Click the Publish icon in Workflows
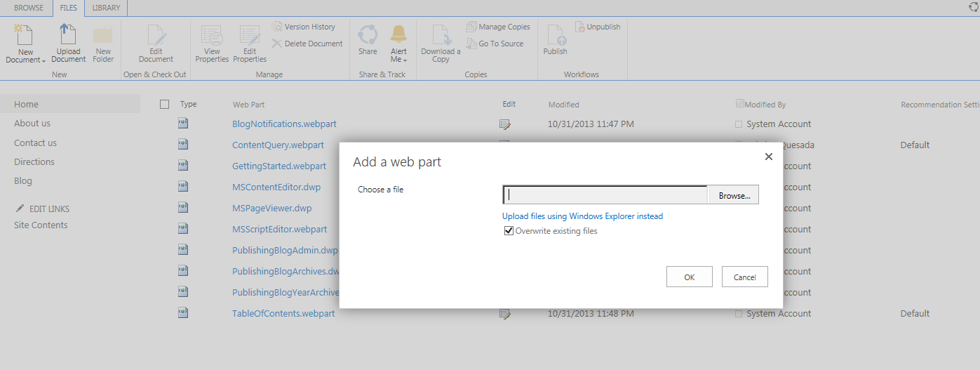The height and width of the screenshot is (370, 980). tap(555, 35)
